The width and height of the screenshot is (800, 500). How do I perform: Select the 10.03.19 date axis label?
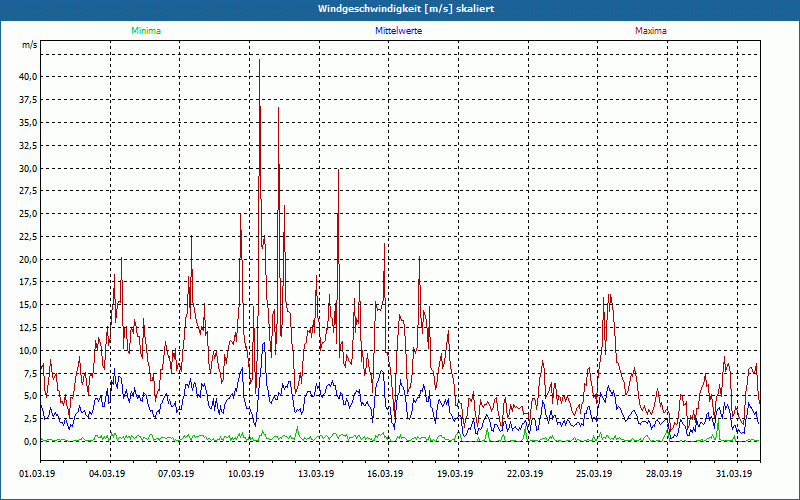[246, 474]
